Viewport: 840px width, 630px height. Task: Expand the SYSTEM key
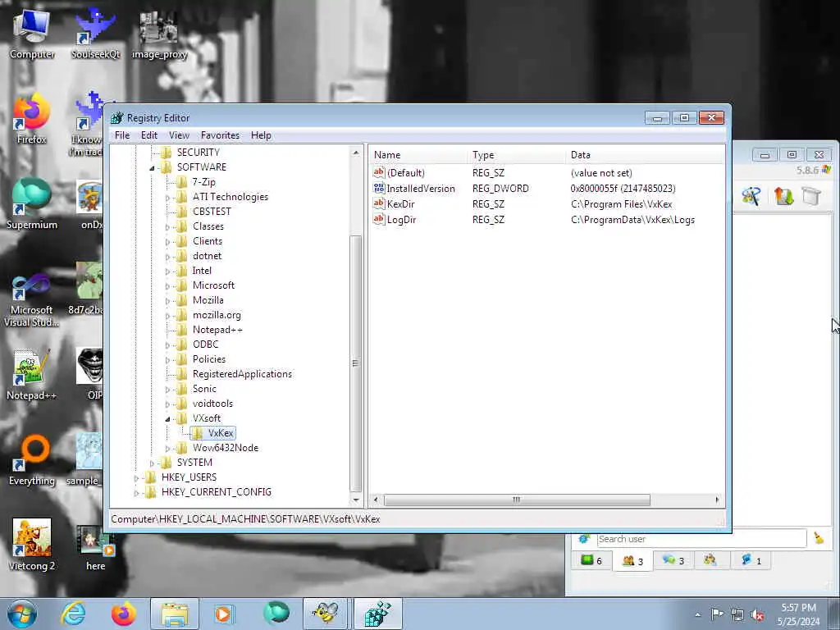pyautogui.click(x=152, y=463)
